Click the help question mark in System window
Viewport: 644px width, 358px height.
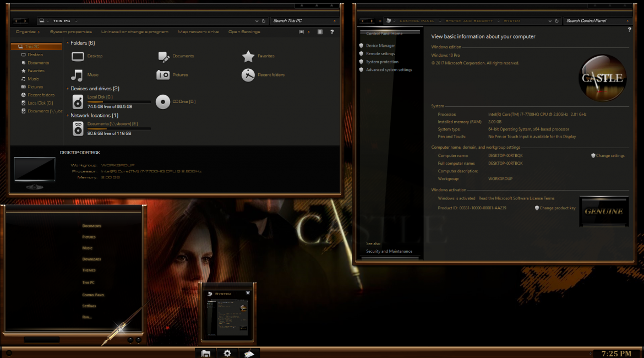[629, 30]
